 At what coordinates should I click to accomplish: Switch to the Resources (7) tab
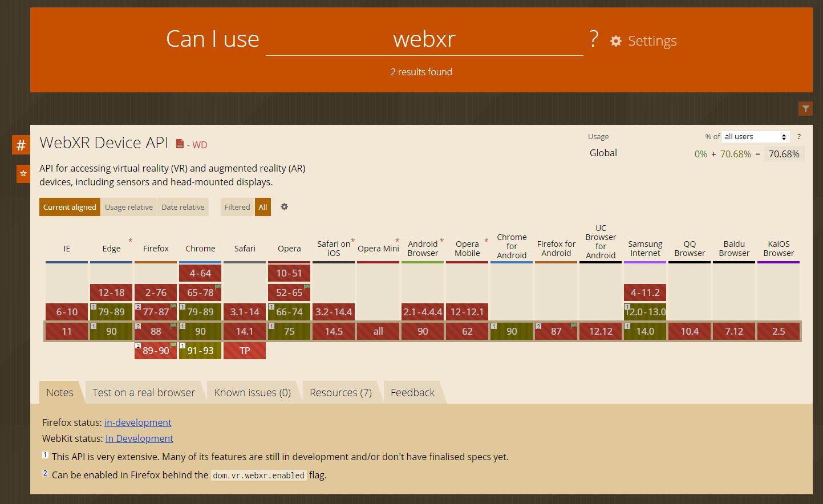click(x=340, y=392)
